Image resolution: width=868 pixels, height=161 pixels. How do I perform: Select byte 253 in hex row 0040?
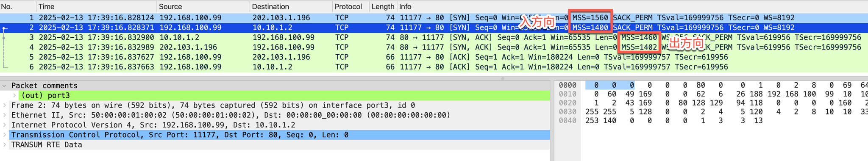tap(592, 121)
